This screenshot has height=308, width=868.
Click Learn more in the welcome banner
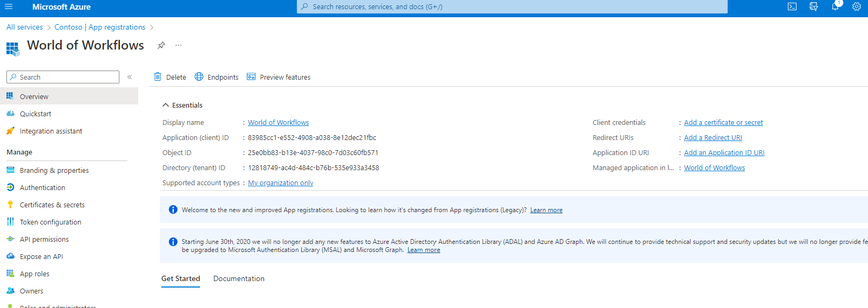coord(546,210)
